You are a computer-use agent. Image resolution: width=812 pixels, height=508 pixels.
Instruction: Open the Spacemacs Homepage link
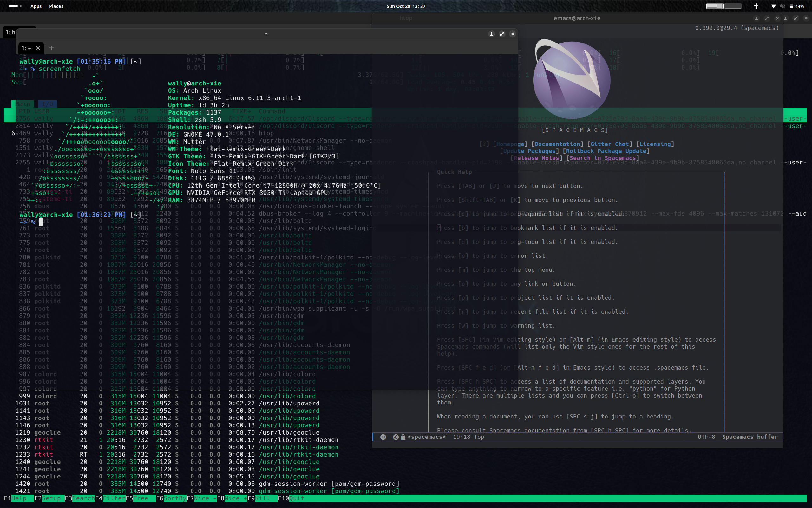point(510,144)
